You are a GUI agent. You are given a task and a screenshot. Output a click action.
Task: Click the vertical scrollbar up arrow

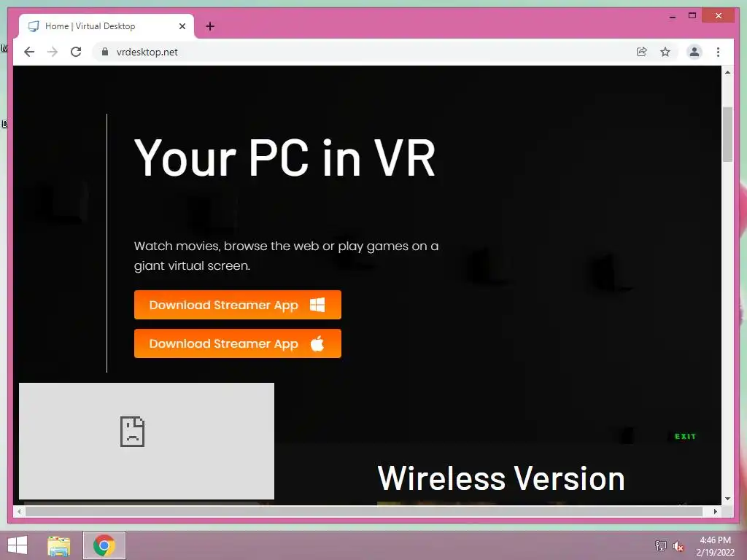click(x=727, y=72)
